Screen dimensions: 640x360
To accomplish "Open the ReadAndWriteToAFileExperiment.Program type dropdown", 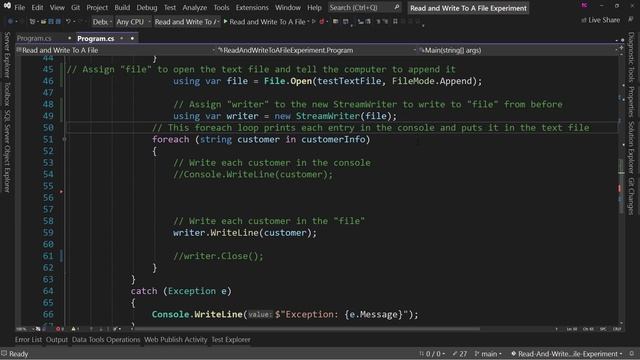I will tap(316, 50).
